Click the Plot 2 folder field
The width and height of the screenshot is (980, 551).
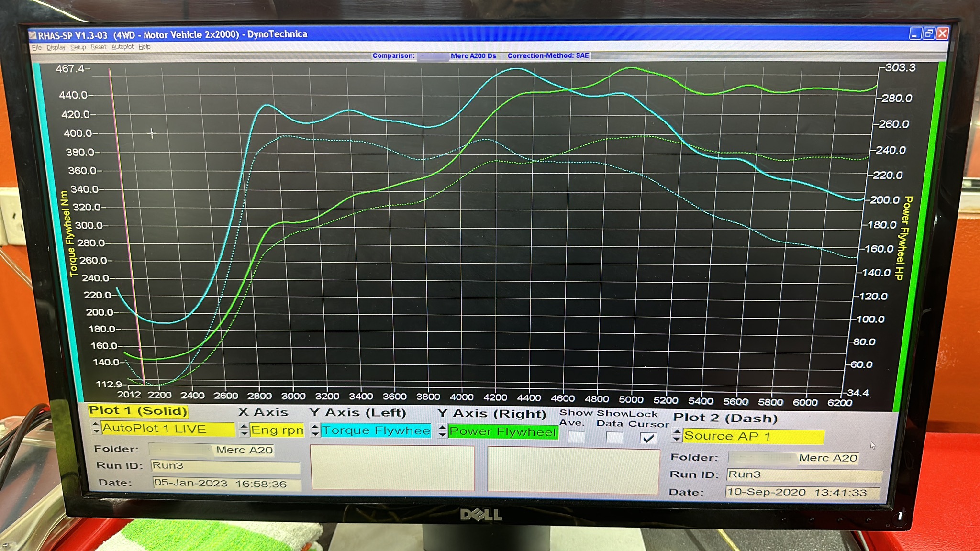[793, 458]
